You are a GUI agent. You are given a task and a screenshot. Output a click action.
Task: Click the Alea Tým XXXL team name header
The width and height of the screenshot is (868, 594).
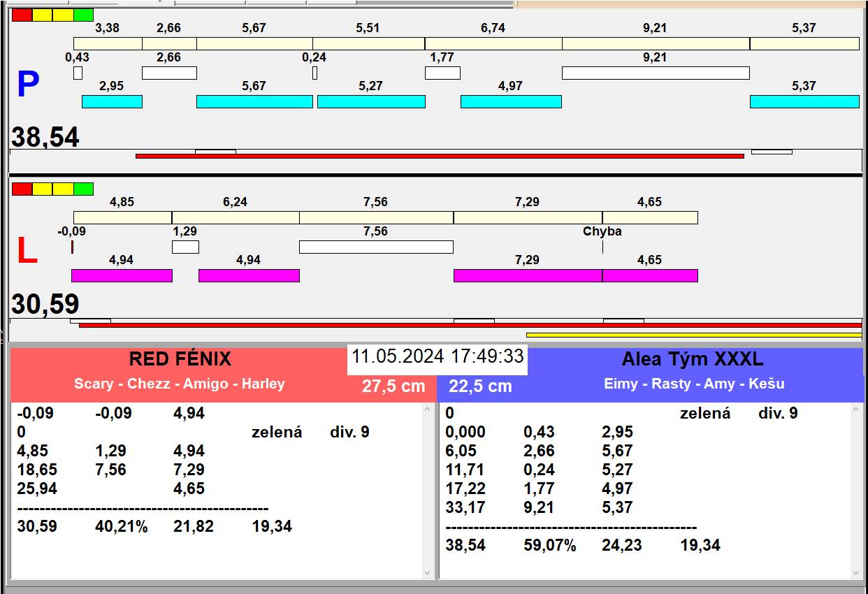[x=692, y=359]
